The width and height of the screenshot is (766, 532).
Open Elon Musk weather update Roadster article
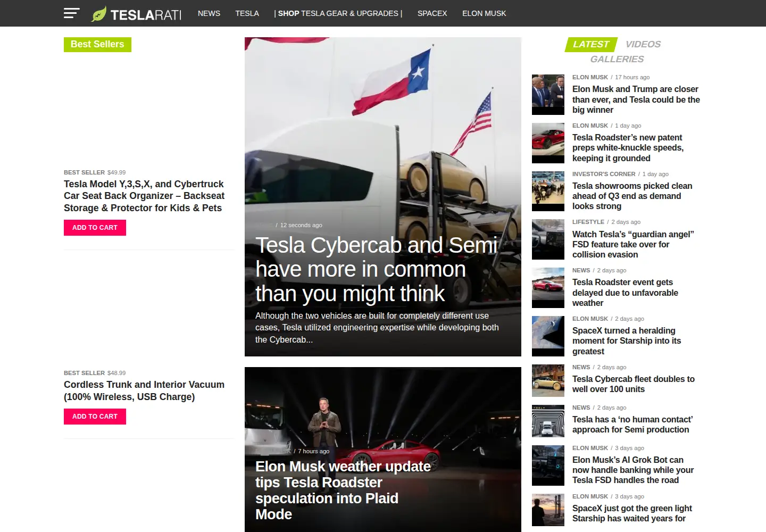pos(343,490)
